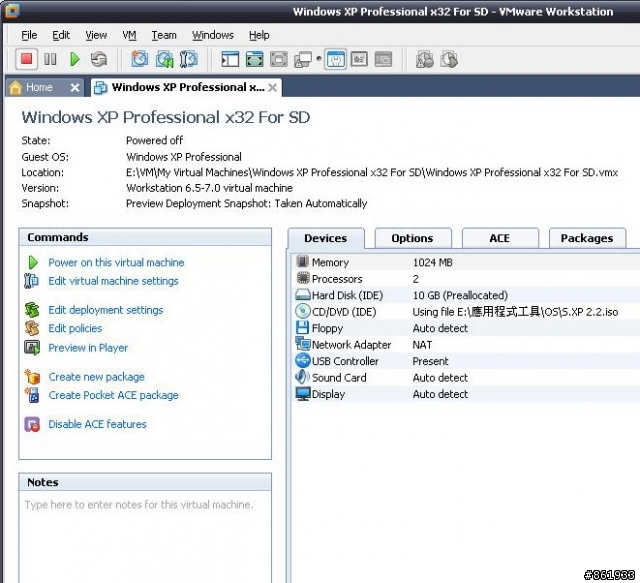Click the Unity mode toolbar icon

click(279, 60)
